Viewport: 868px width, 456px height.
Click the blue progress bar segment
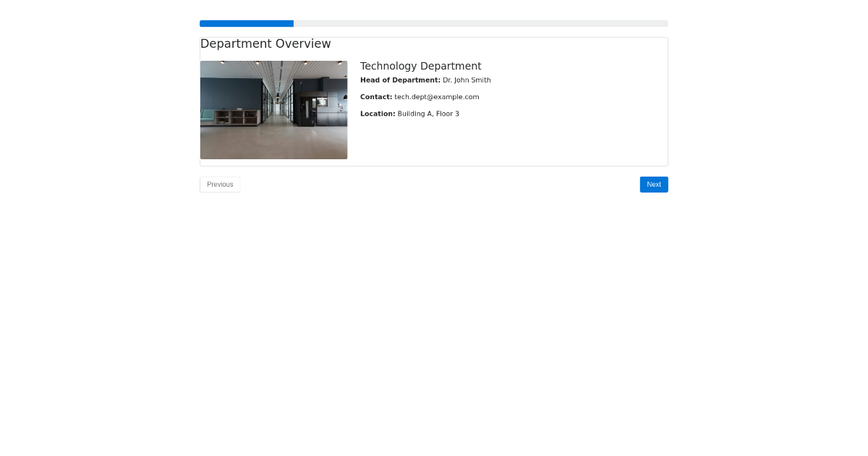(246, 23)
